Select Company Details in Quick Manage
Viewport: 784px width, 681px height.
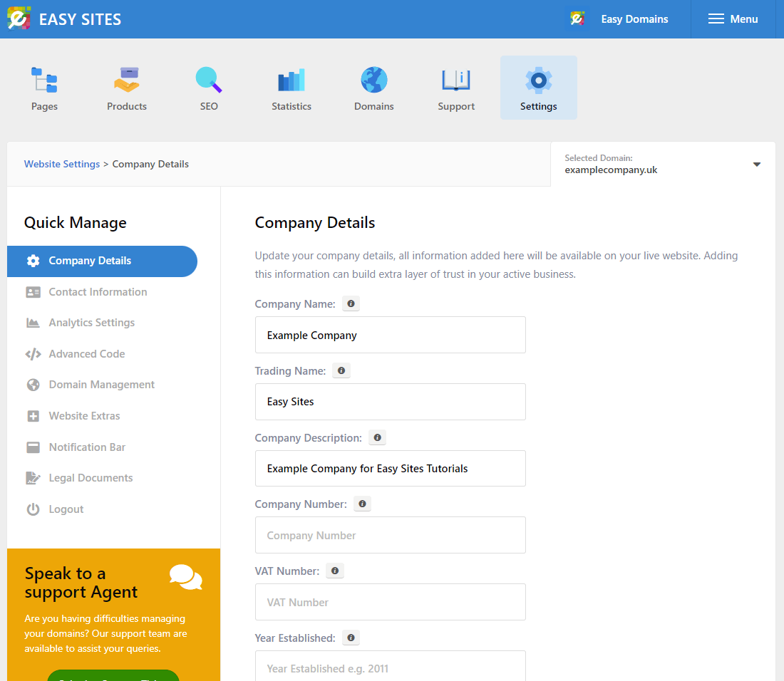point(102,261)
